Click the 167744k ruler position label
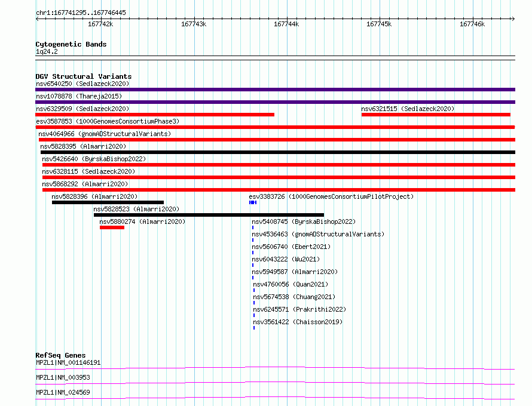Viewport: 532px width, 406px height. click(x=286, y=24)
